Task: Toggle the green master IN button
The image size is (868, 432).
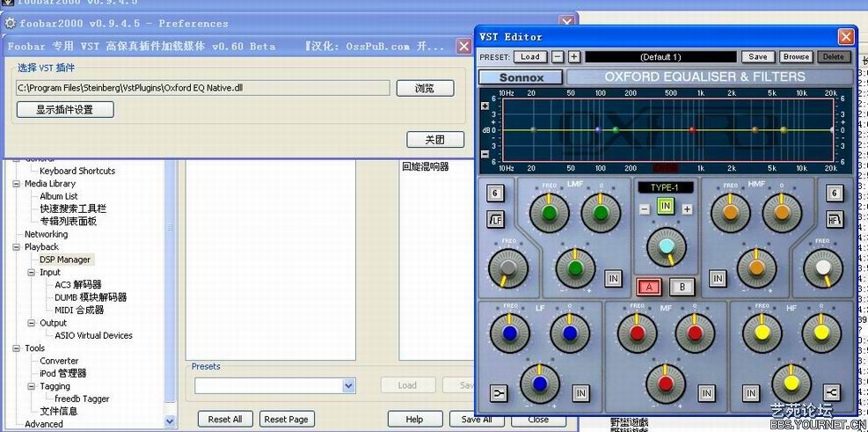Action: tap(666, 206)
